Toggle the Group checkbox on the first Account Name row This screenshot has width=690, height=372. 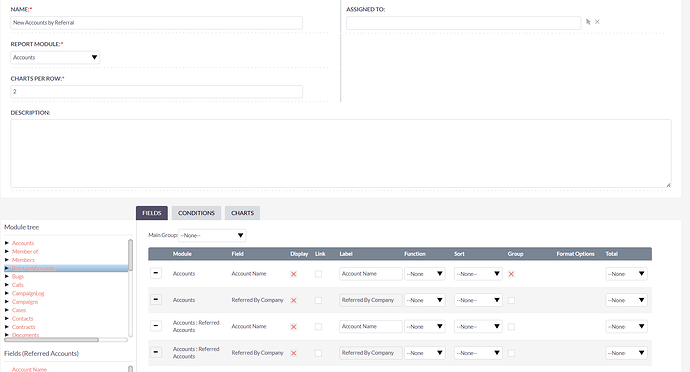tap(511, 274)
